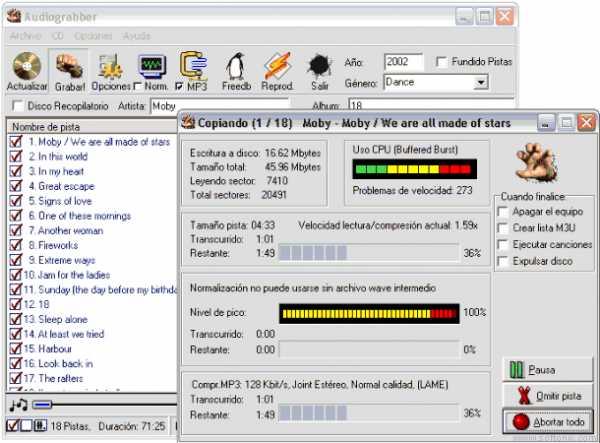The height and width of the screenshot is (443, 600).
Task: Minimize the Copiando dialog
Action: (546, 122)
